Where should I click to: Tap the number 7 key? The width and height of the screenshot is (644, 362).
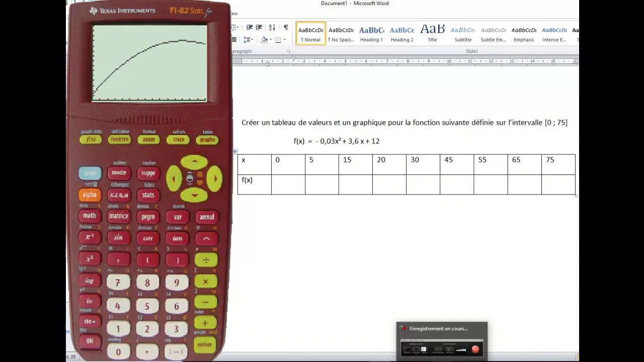click(118, 283)
